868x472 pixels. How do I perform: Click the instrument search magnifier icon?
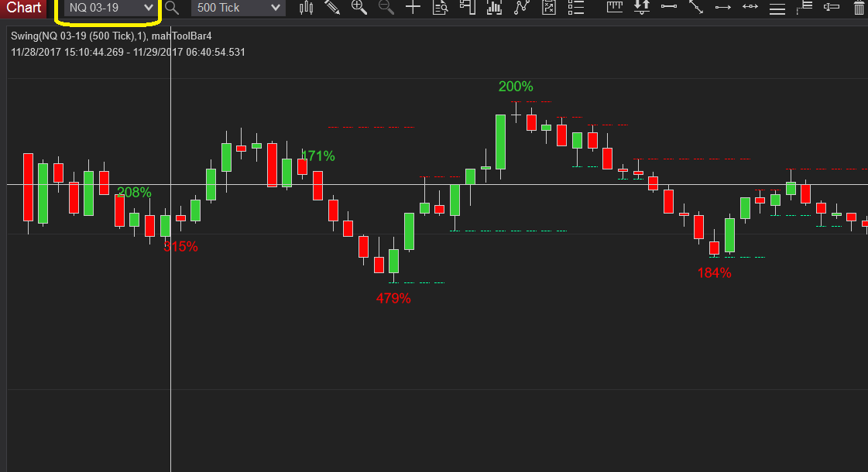[172, 8]
